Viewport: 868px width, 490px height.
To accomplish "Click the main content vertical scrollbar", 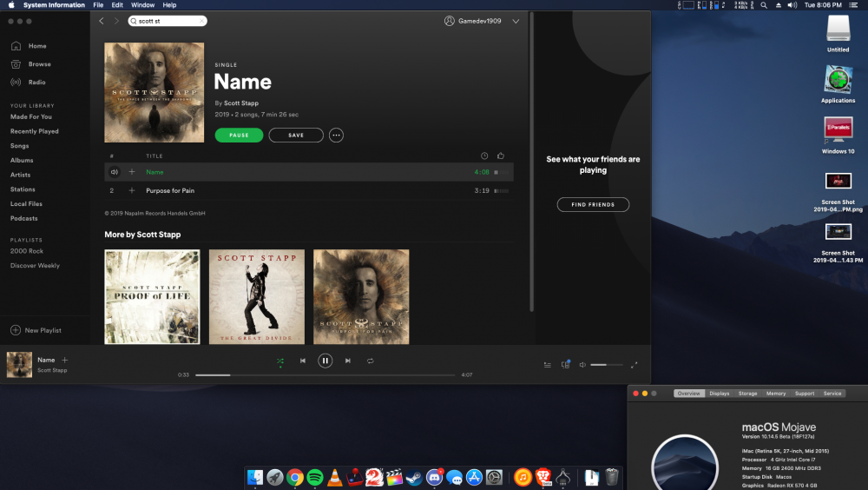I will click(531, 161).
